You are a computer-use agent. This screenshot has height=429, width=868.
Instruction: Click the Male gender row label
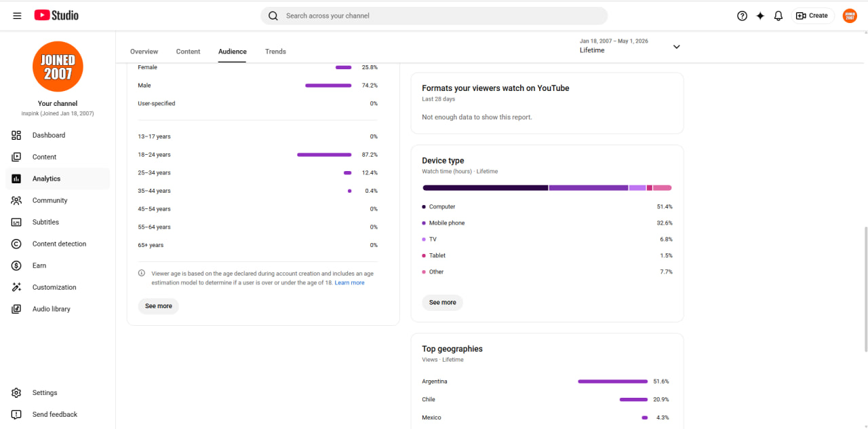coord(144,86)
